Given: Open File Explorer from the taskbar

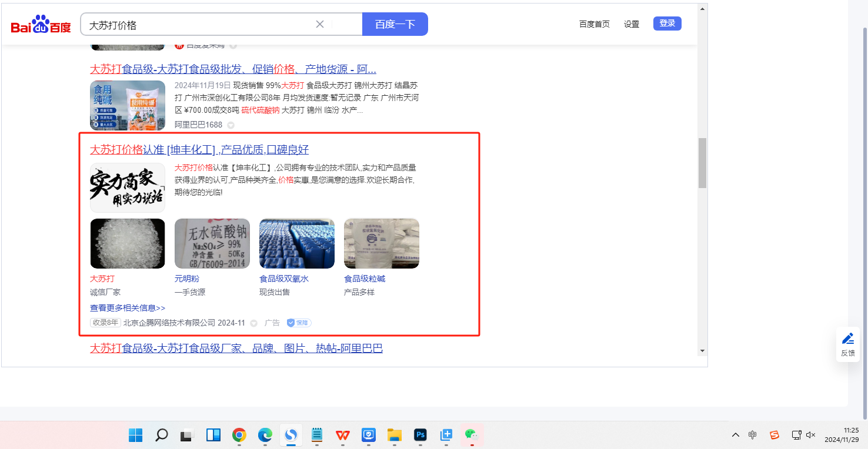Looking at the screenshot, I should coord(394,435).
